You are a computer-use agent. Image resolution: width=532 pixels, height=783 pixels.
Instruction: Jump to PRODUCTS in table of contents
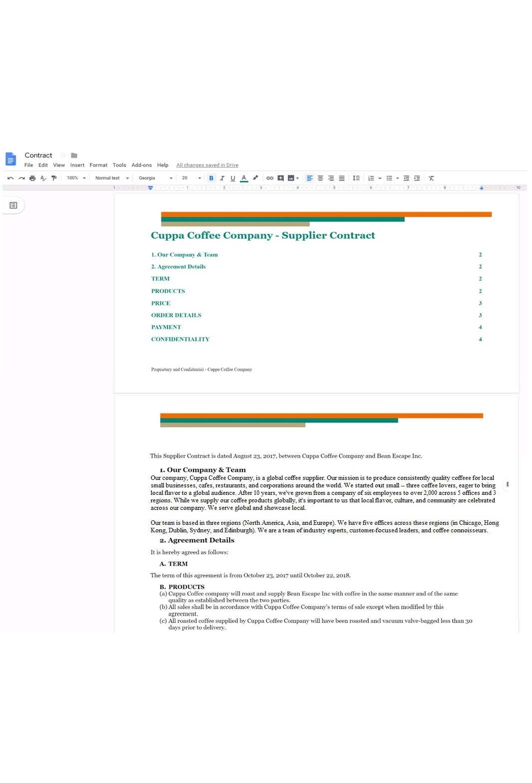(168, 291)
